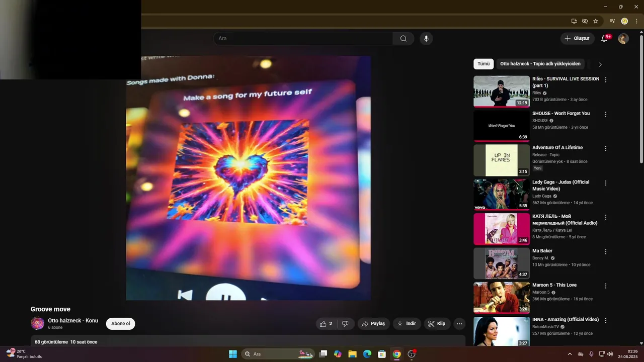644x362 pixels.
Task: Click the Boney M. channel name
Action: pos(541,258)
